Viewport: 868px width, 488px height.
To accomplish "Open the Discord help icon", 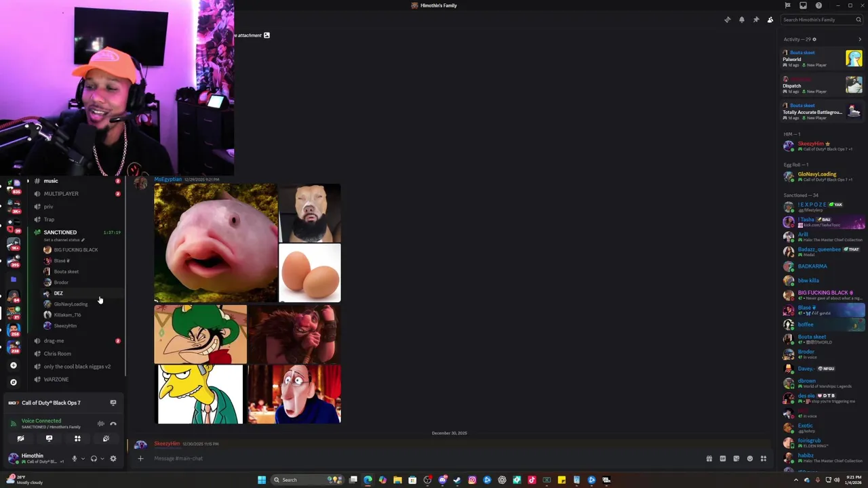I will click(818, 5).
